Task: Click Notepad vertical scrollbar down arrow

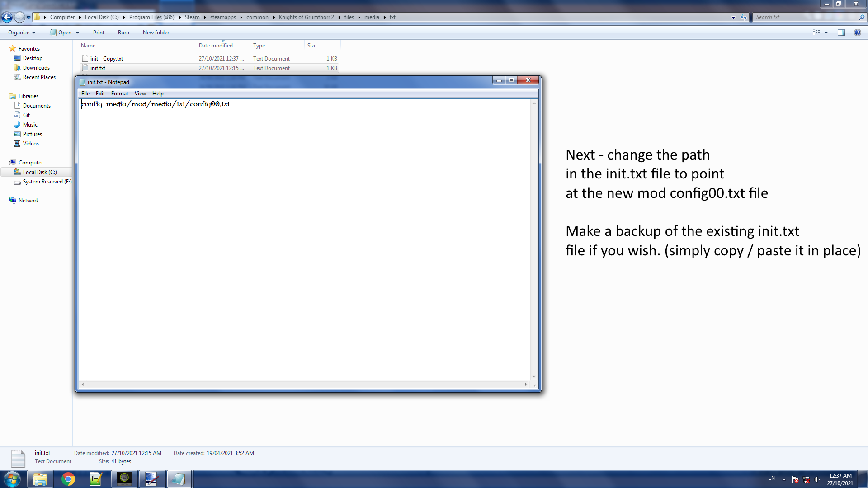Action: [534, 377]
